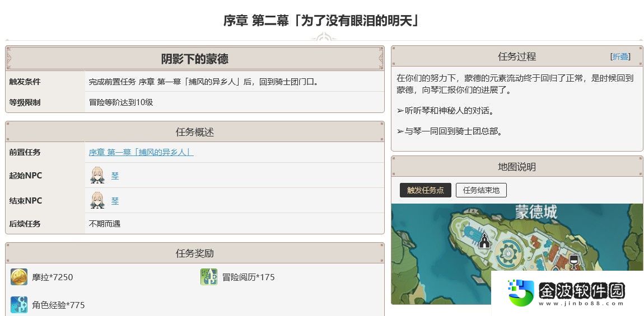Screen dimensions: 644x316
Task: Click the 蒙德城 label on the map
Action: tap(536, 212)
